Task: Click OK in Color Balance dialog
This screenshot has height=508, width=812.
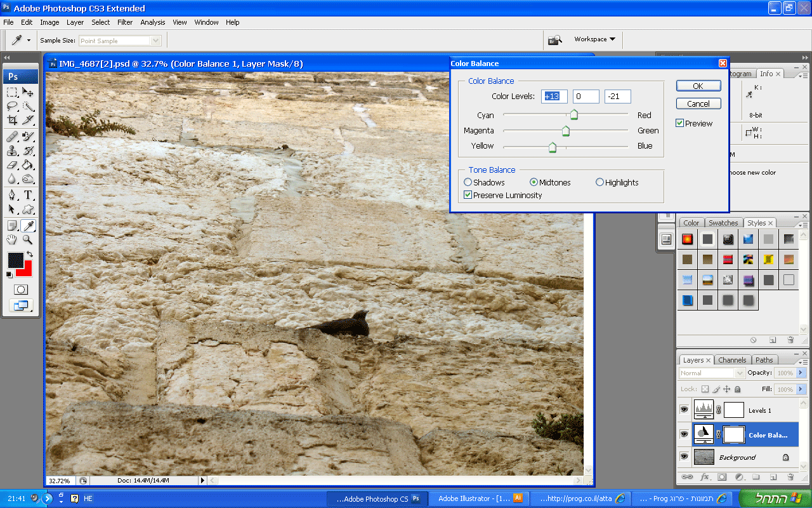Action: point(698,86)
